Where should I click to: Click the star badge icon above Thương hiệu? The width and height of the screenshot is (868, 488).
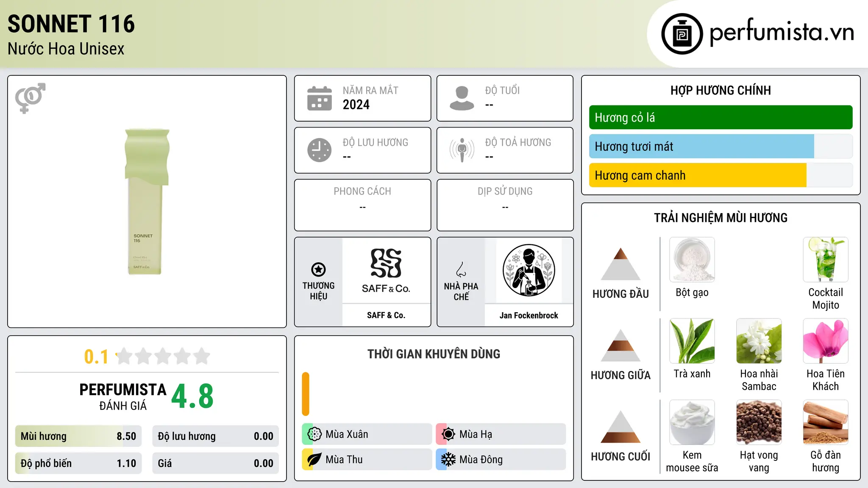(318, 269)
